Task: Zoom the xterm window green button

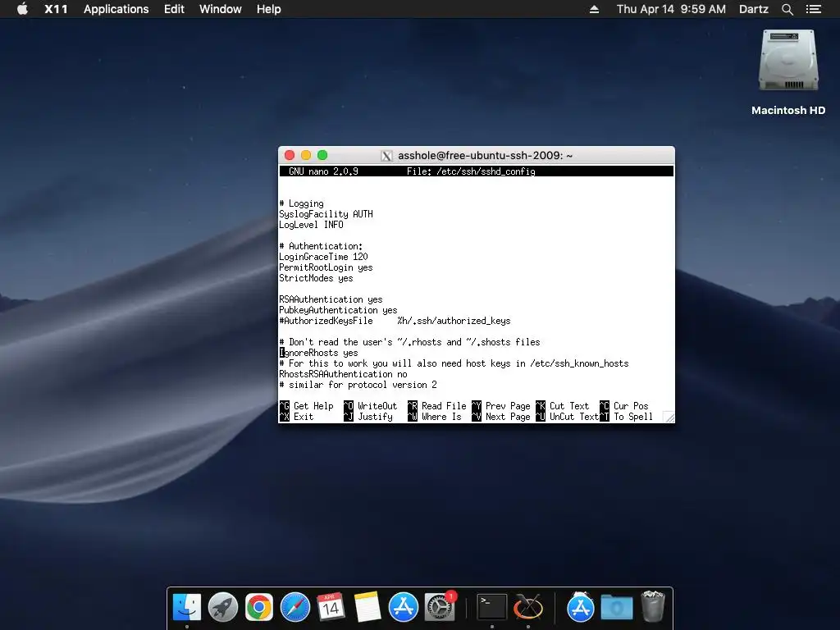Action: tap(322, 155)
